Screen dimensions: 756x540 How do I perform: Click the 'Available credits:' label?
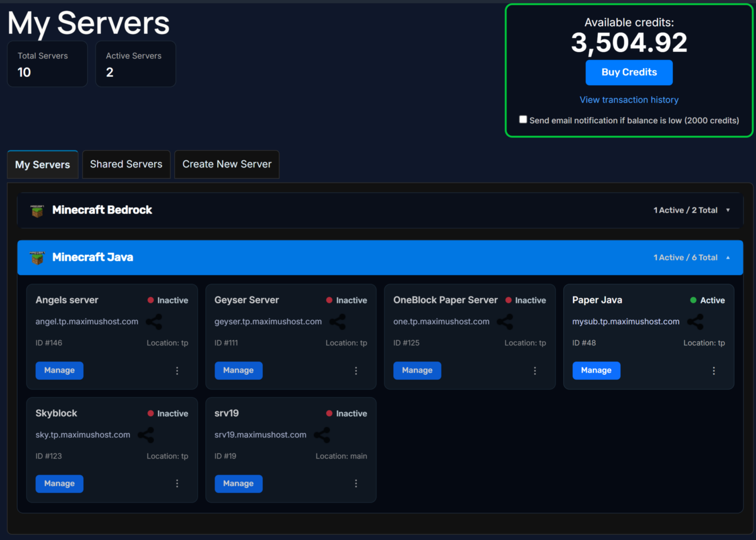point(629,23)
